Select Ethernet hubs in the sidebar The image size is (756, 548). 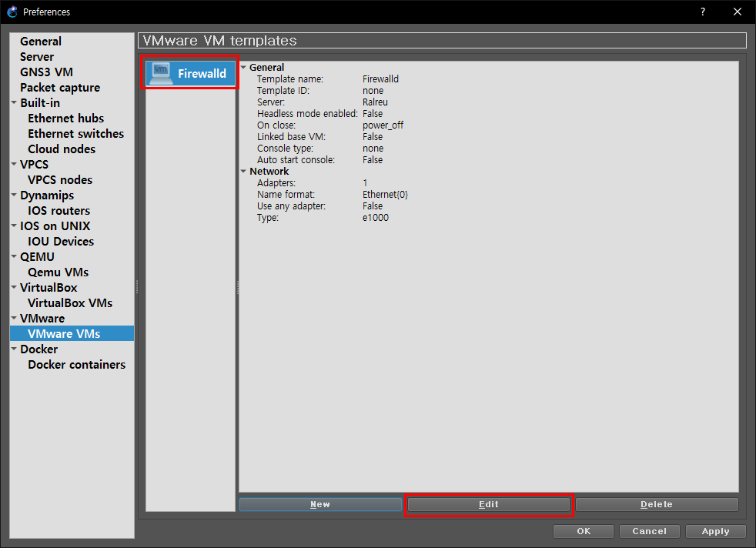pos(65,118)
